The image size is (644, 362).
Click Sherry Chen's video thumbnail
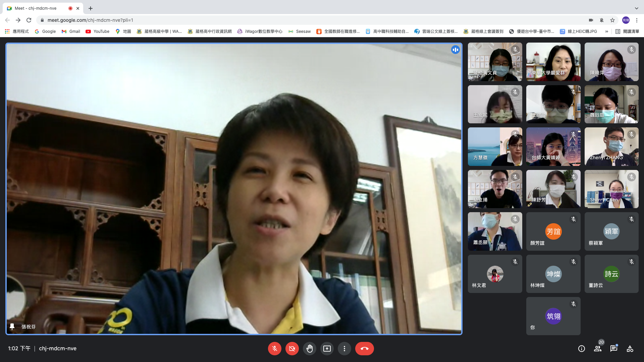611,189
